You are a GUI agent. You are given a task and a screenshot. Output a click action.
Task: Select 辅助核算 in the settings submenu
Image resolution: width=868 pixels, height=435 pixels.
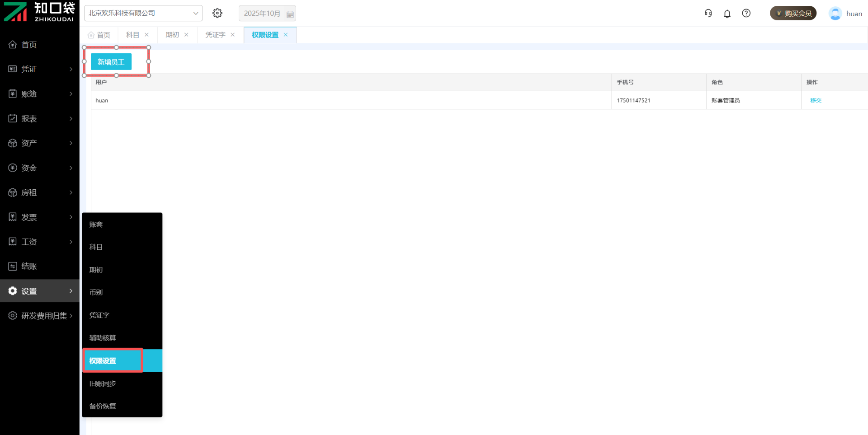click(x=103, y=338)
